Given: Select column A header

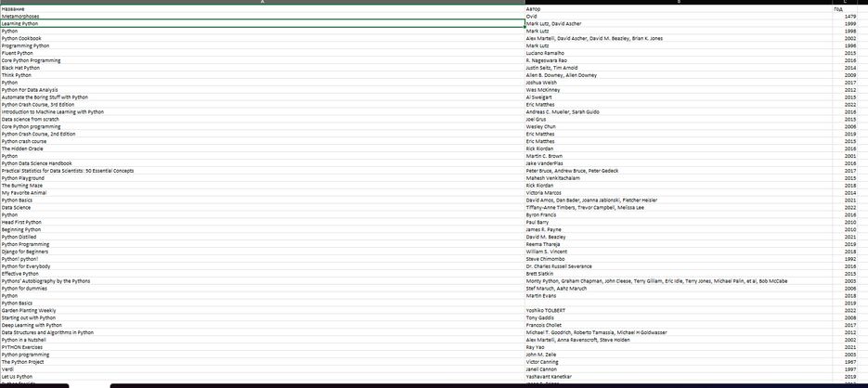Looking at the screenshot, I should click(263, 2).
